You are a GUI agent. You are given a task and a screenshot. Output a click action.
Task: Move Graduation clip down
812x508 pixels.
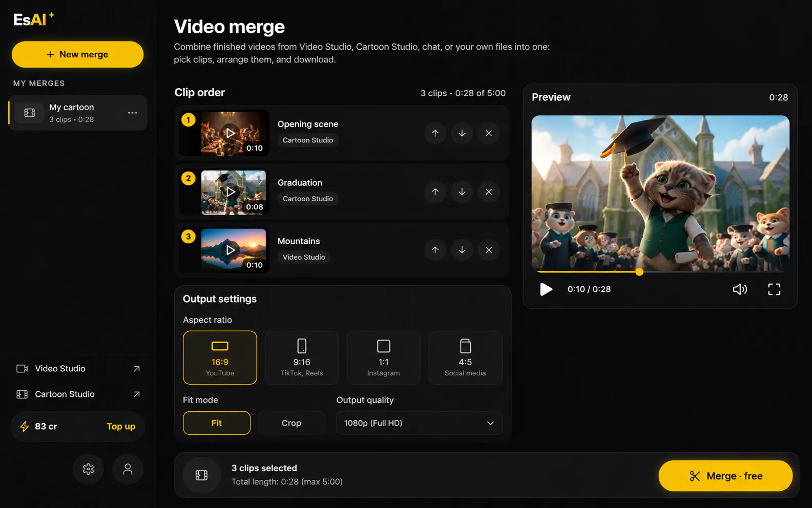click(x=462, y=192)
